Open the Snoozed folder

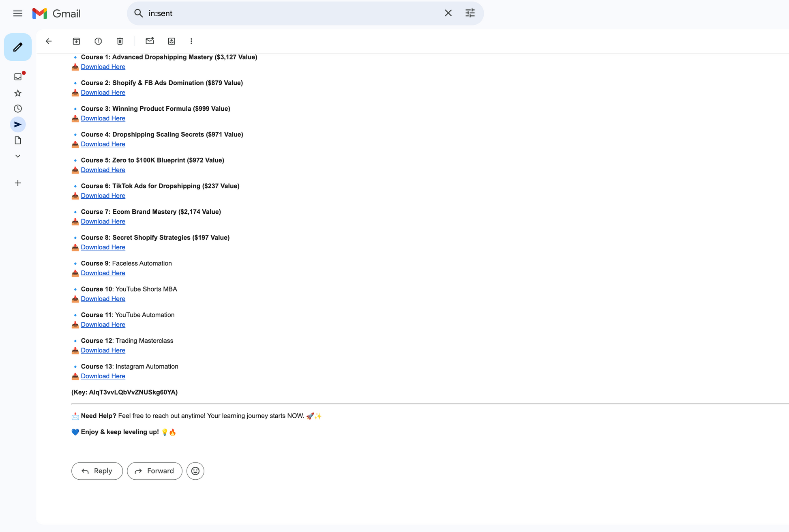click(x=18, y=109)
